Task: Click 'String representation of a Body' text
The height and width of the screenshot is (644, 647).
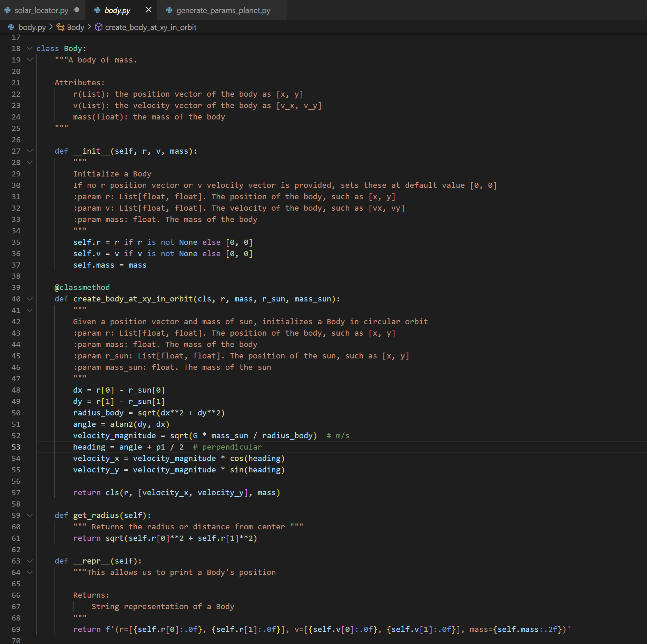Action: (x=163, y=607)
